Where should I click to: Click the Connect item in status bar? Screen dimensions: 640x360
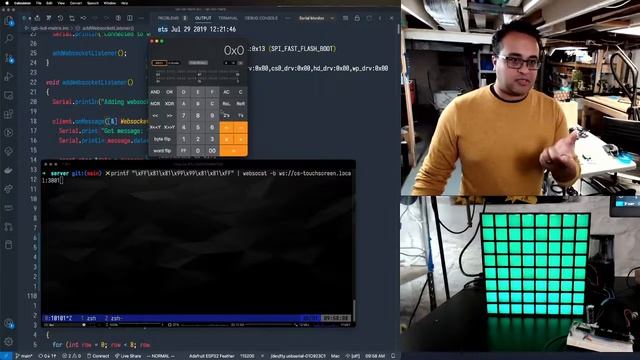[x=98, y=356]
